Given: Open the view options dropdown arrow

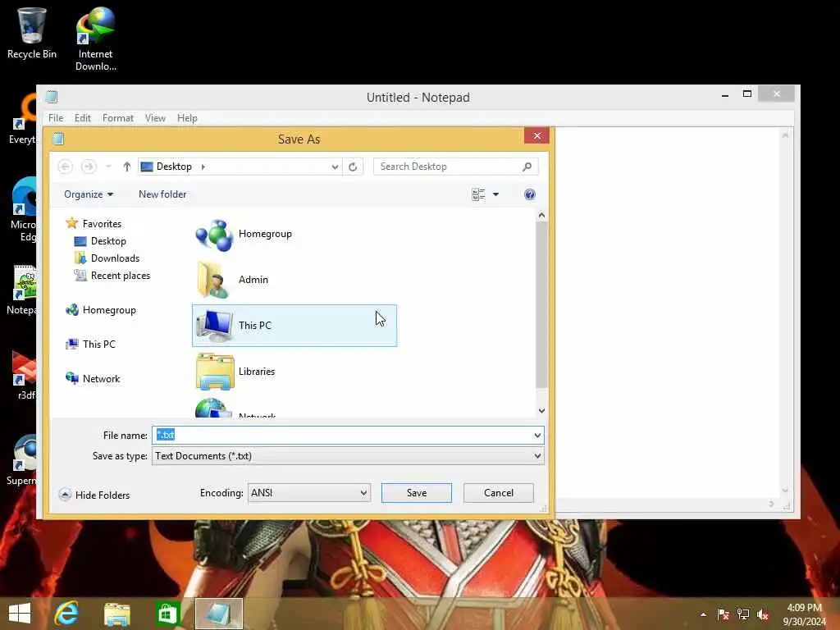Looking at the screenshot, I should pos(496,194).
